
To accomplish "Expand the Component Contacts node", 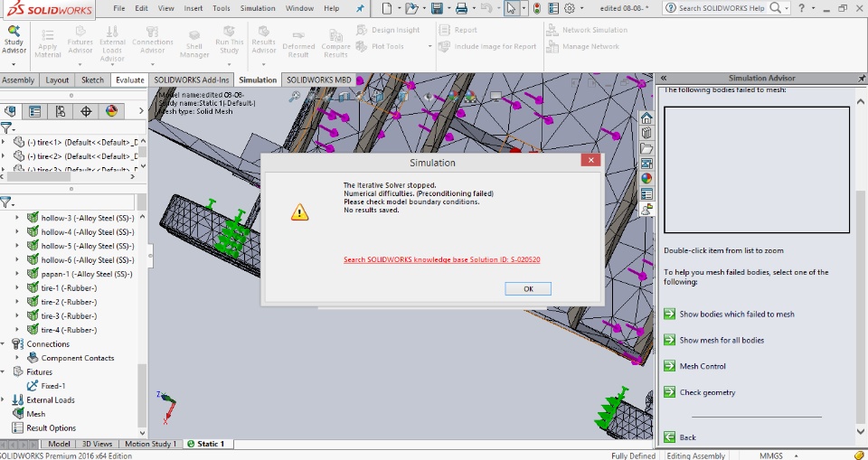I will click(x=16, y=358).
